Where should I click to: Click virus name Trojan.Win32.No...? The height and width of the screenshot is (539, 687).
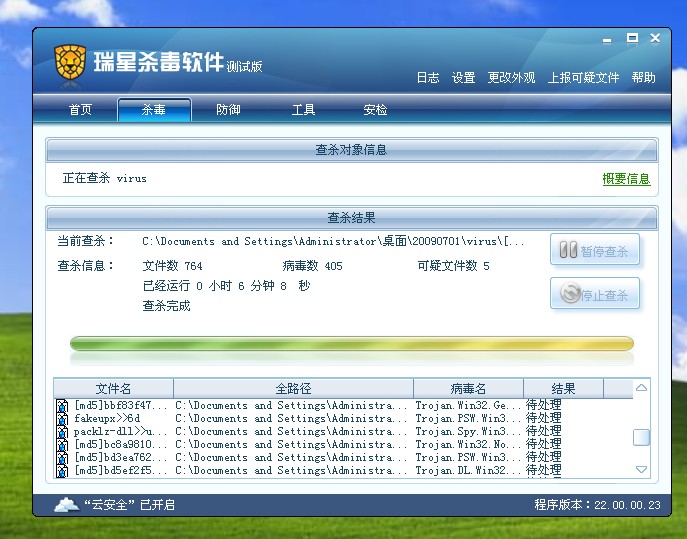(468, 445)
